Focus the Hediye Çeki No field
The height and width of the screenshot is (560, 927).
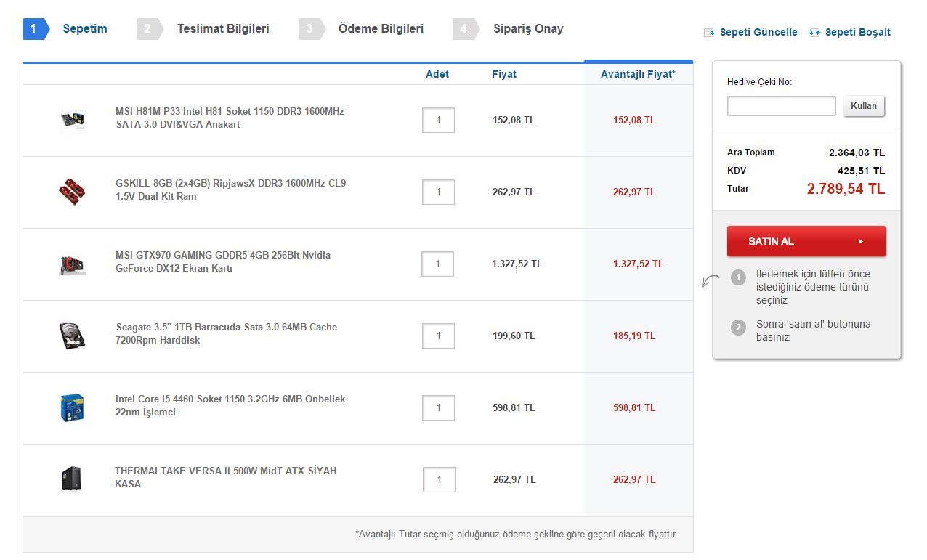pos(782,106)
